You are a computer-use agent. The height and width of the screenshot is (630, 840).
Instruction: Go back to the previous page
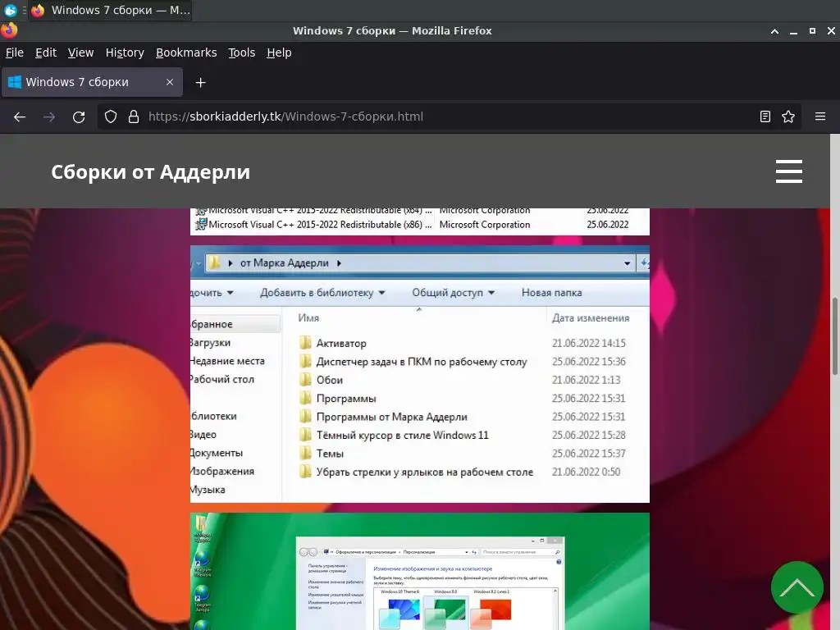point(20,116)
